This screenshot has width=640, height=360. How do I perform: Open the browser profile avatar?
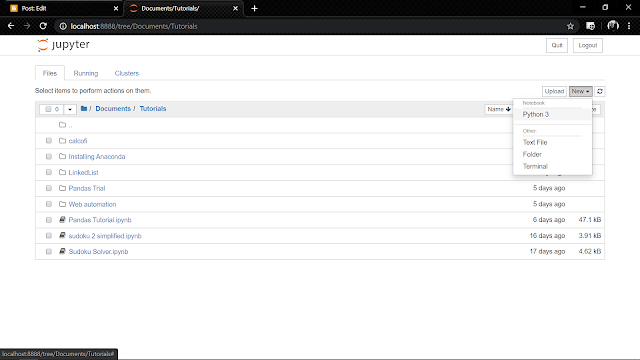(613, 26)
